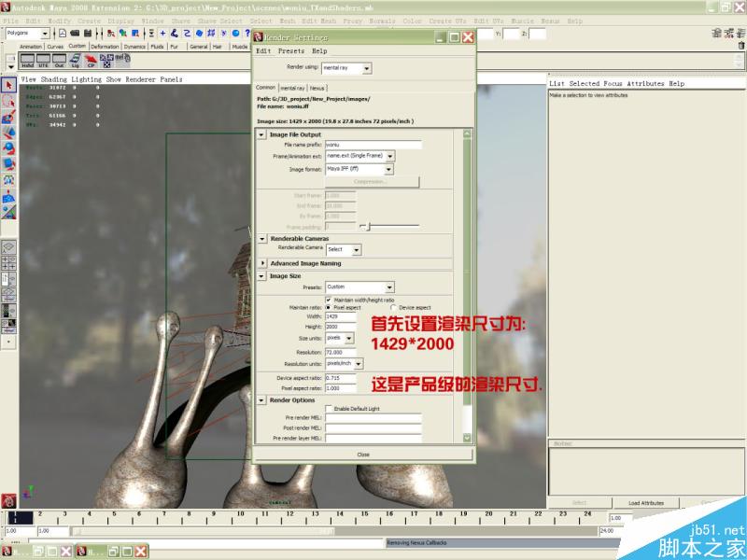The image size is (747, 560).
Task: Open Presets menu in Render Settings
Action: click(x=291, y=51)
